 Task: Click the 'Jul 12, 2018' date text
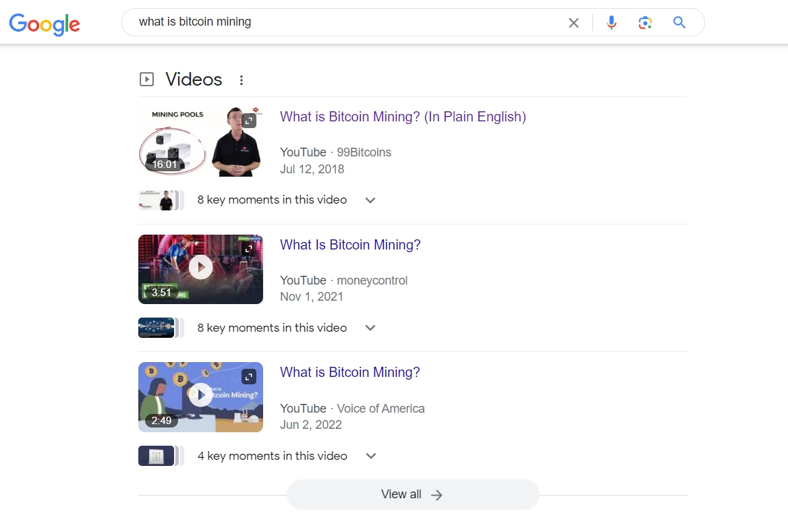click(312, 169)
